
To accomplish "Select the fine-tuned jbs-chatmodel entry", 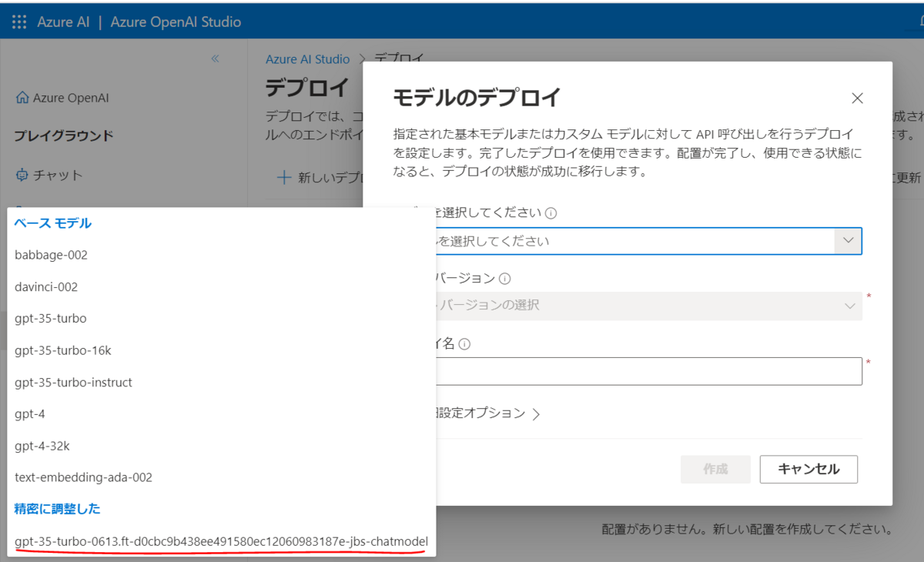I will click(x=221, y=542).
